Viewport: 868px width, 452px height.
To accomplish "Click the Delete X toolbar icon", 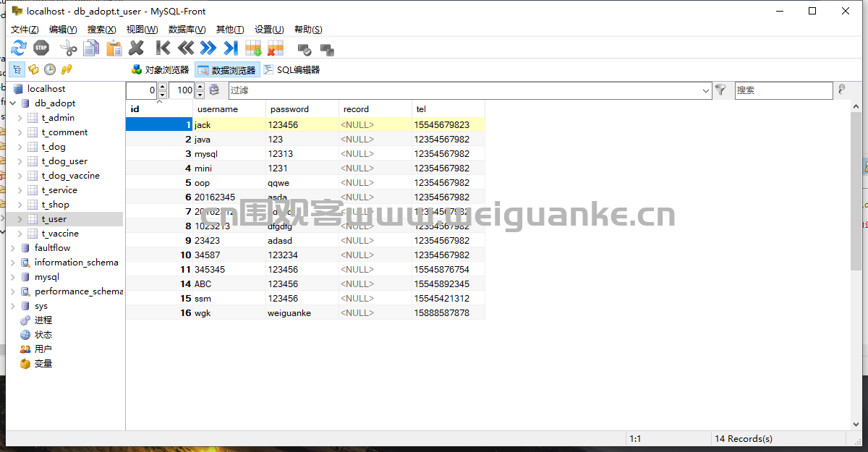I will (x=136, y=48).
